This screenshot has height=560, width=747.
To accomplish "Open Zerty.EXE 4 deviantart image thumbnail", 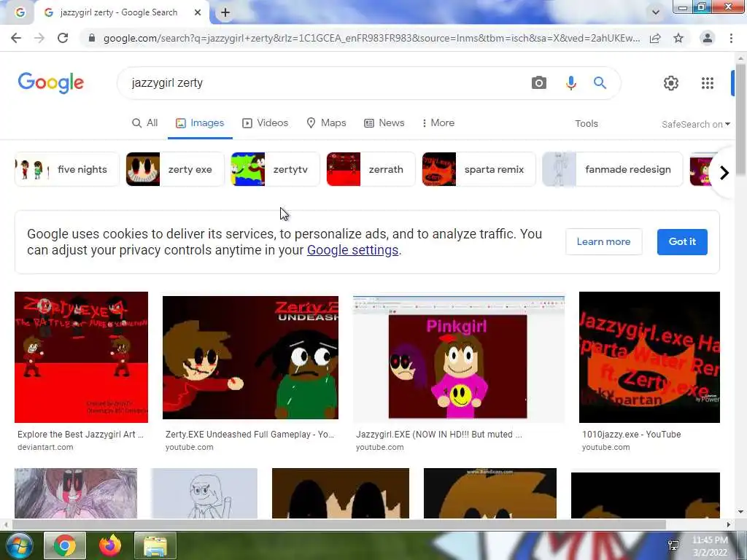I will 81,357.
